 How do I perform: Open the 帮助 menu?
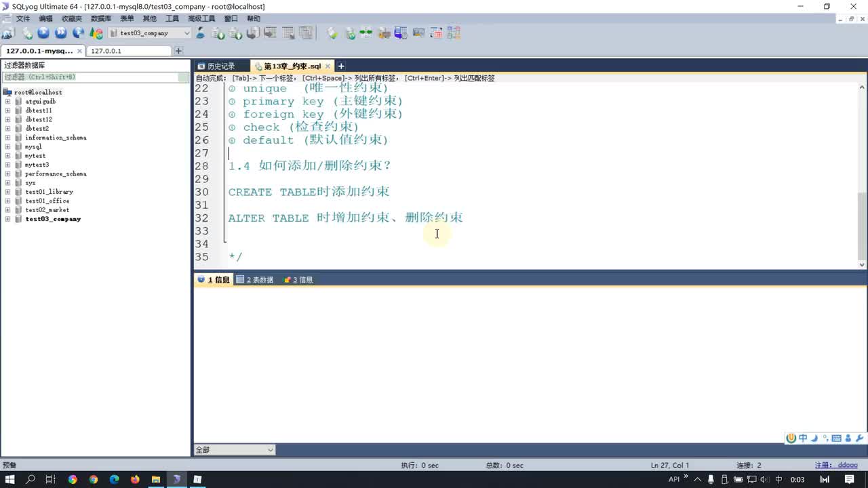254,19
